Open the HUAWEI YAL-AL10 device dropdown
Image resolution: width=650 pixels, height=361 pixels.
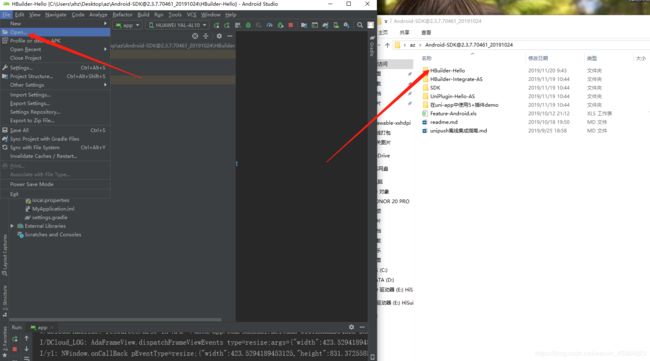[x=177, y=25]
